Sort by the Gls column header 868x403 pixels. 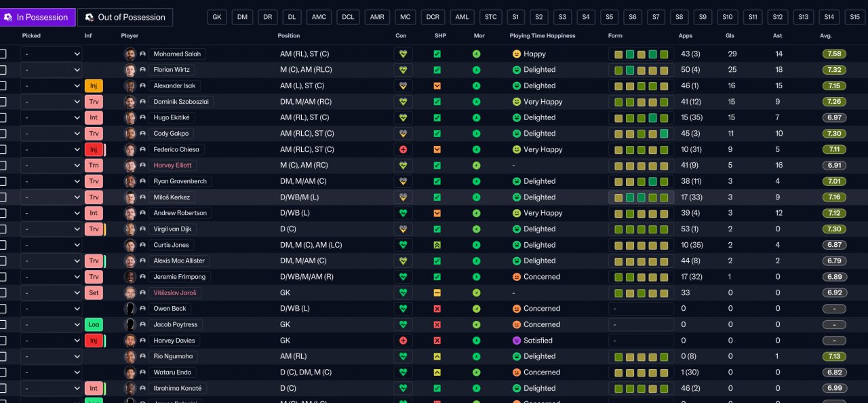[730, 35]
